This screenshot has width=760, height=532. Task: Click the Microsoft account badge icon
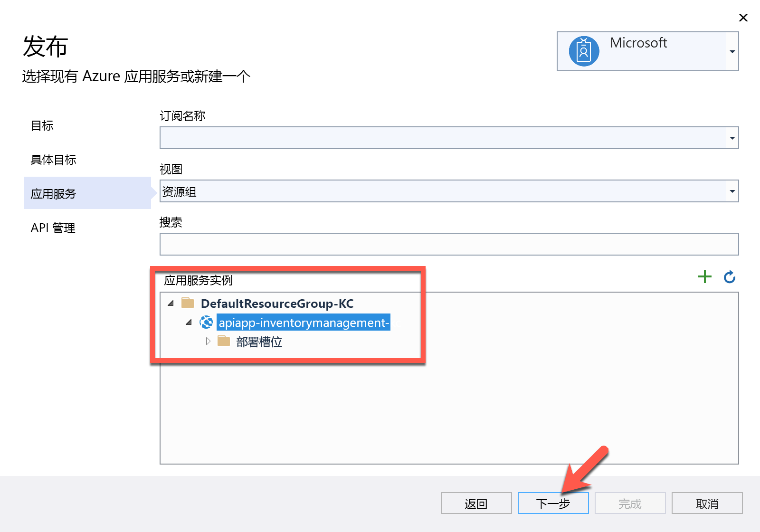584,51
